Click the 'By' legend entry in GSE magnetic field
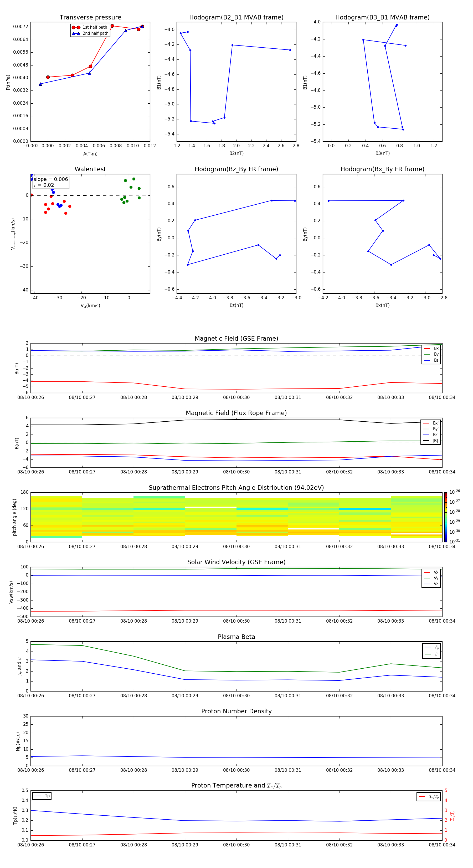This screenshot has height=868, width=473. click(x=431, y=355)
